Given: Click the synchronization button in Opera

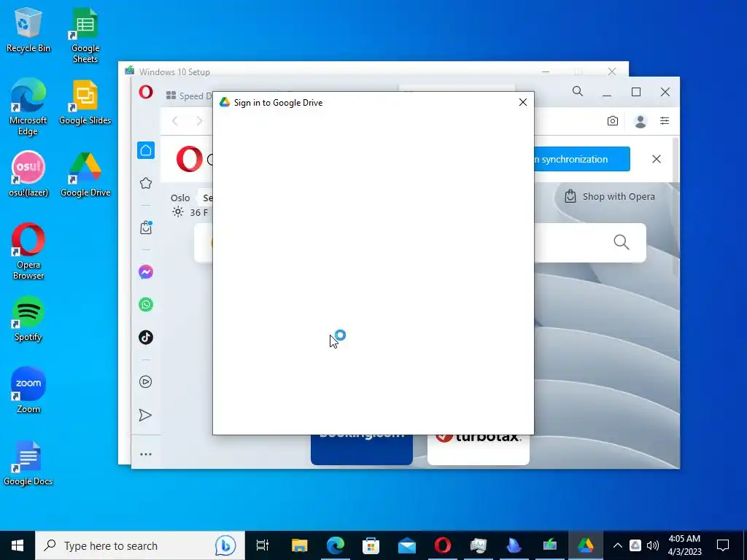Looking at the screenshot, I should (581, 159).
